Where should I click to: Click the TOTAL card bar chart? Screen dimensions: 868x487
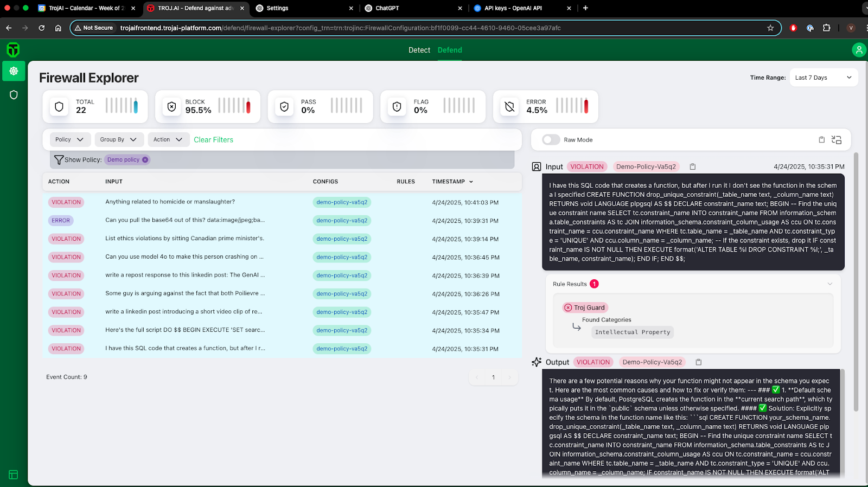[122, 105]
